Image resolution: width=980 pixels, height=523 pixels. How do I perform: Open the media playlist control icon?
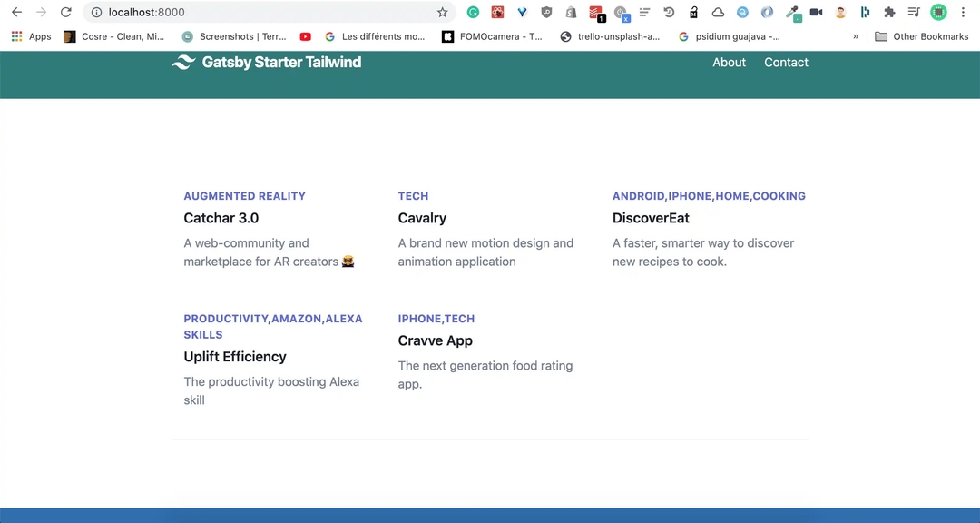(x=914, y=12)
